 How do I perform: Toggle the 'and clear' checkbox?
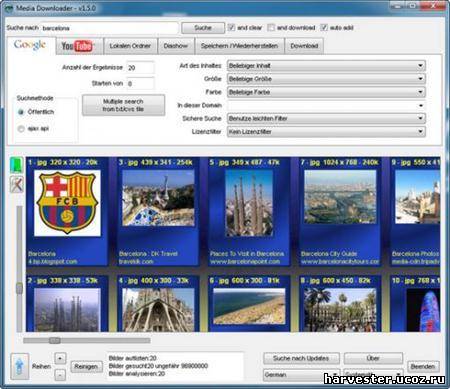(x=231, y=27)
